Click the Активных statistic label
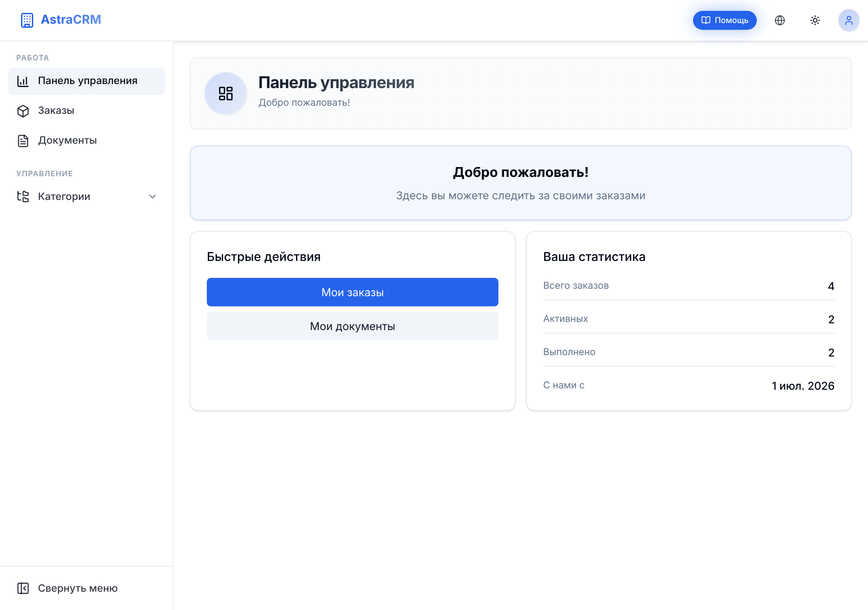The image size is (868, 610). click(565, 319)
